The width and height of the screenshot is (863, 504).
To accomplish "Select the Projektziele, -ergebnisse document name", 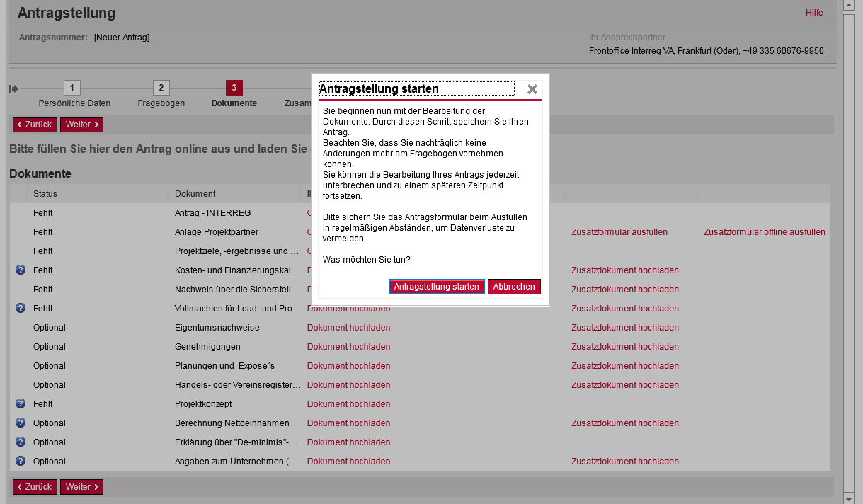I will 236,251.
